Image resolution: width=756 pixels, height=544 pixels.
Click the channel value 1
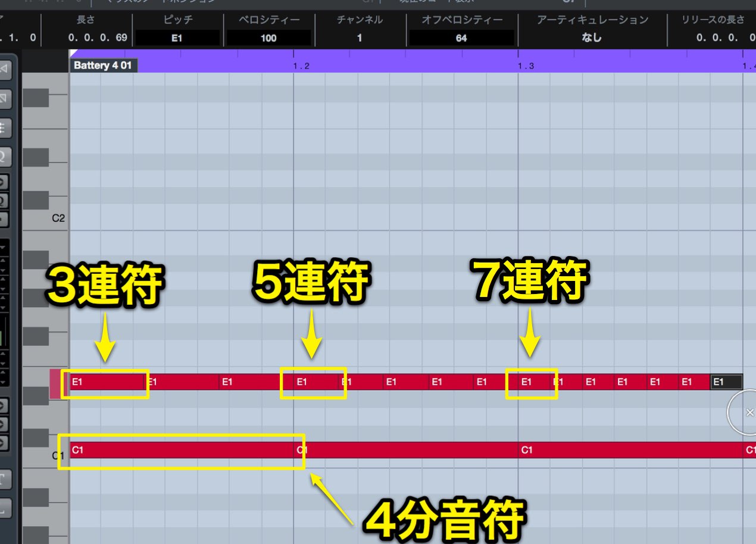click(x=360, y=38)
